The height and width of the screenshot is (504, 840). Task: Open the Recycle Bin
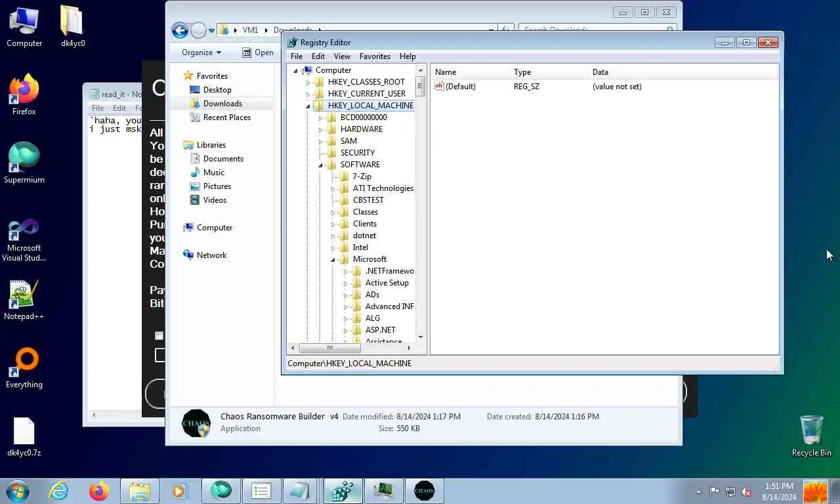[812, 436]
